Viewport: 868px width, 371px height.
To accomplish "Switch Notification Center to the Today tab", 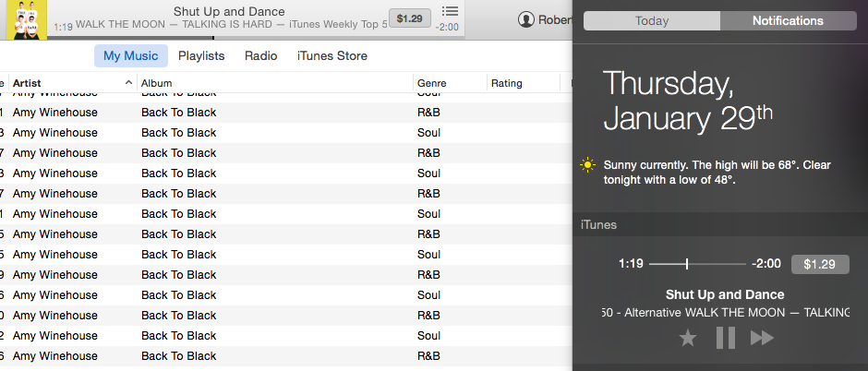I will point(652,21).
